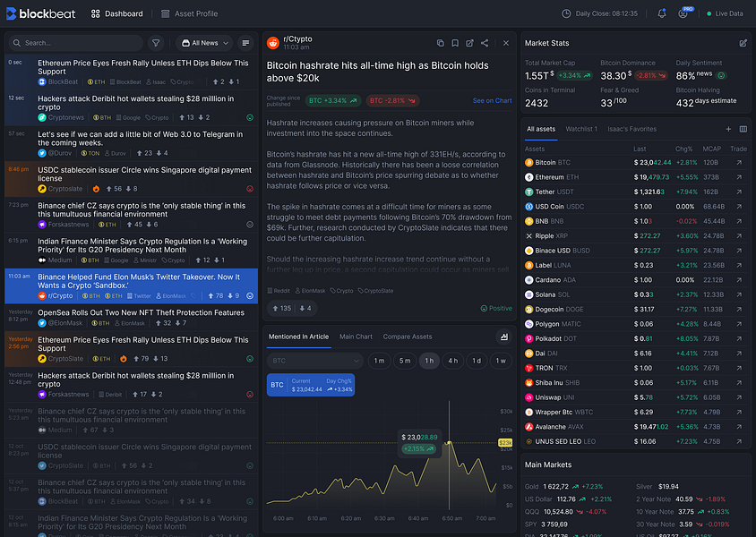Select the 1 w timeframe

point(501,361)
